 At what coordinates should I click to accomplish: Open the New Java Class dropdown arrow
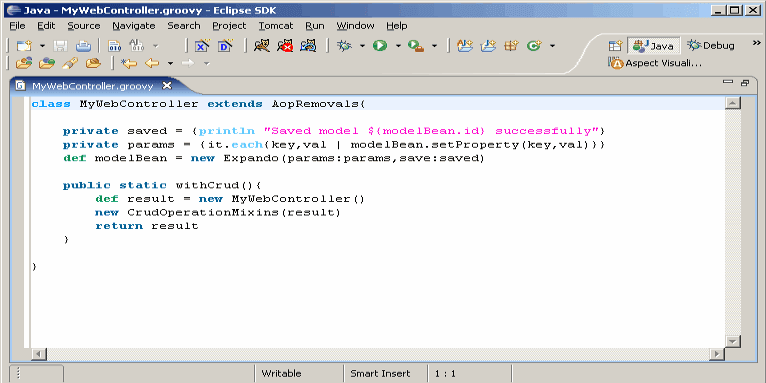click(553, 46)
